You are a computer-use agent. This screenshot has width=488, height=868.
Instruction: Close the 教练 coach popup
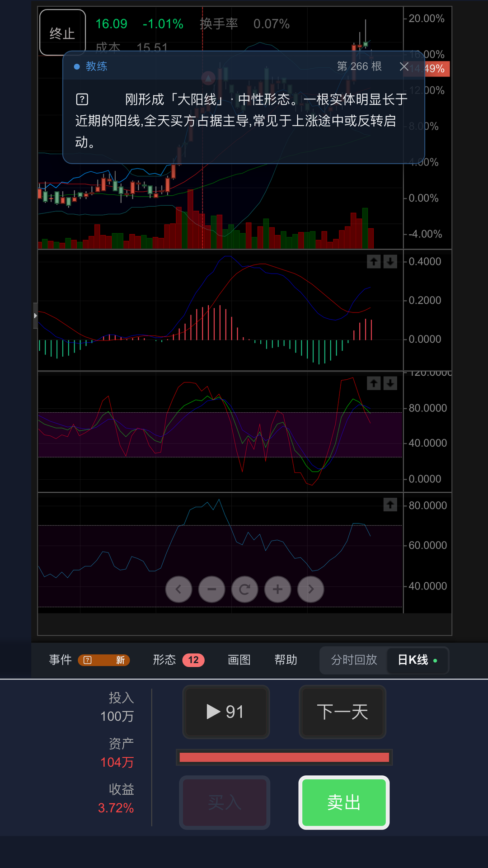[x=404, y=66]
